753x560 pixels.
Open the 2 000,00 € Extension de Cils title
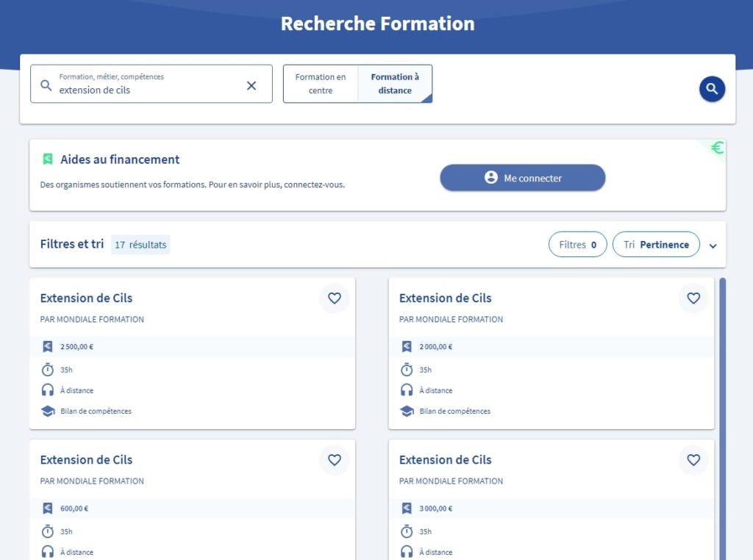click(445, 298)
